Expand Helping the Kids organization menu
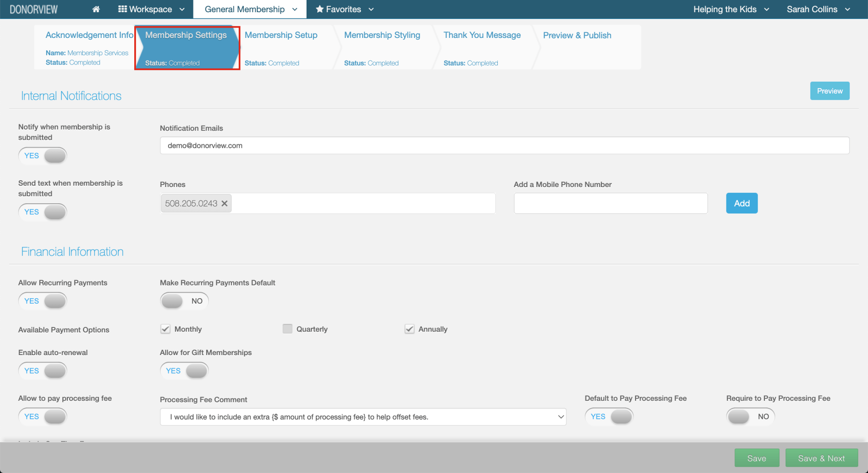868x473 pixels. click(731, 9)
